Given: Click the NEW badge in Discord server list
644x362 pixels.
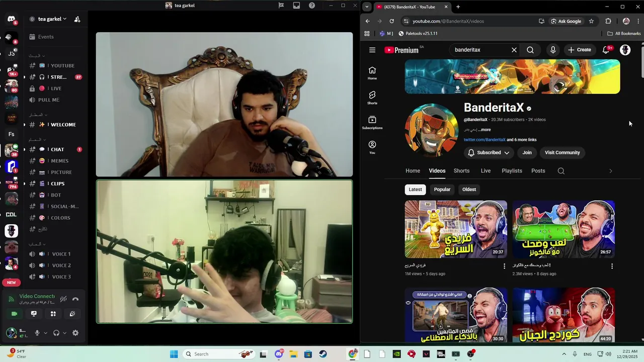Looking at the screenshot, I should [11, 283].
